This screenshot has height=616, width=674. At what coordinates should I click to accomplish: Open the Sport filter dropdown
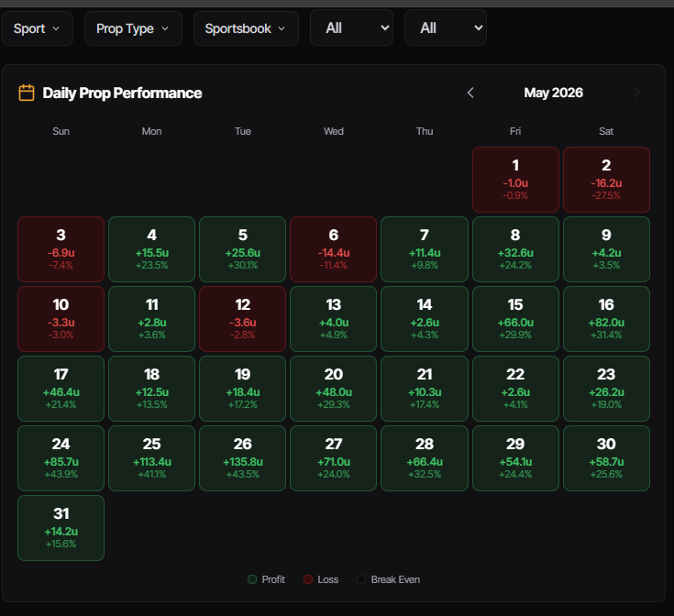pos(38,28)
